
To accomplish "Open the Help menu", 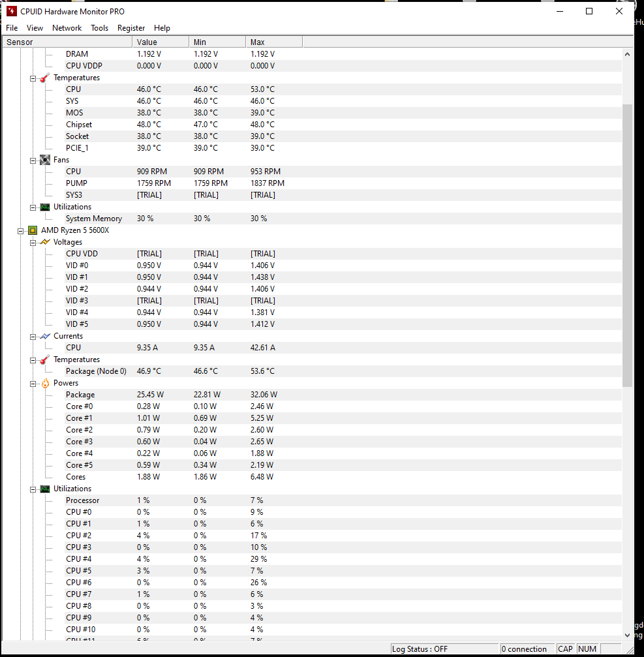I will click(162, 28).
